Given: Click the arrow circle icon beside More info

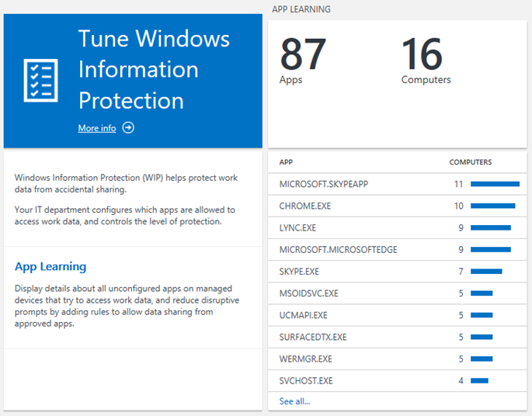Looking at the screenshot, I should pyautogui.click(x=128, y=128).
